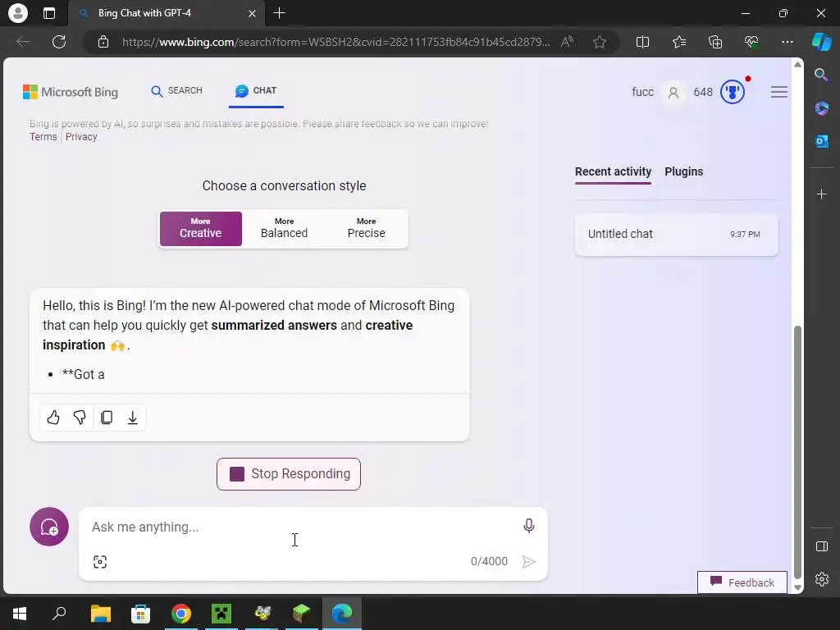Toggle Read Aloud icon in address bar
The width and height of the screenshot is (840, 630).
(x=568, y=42)
